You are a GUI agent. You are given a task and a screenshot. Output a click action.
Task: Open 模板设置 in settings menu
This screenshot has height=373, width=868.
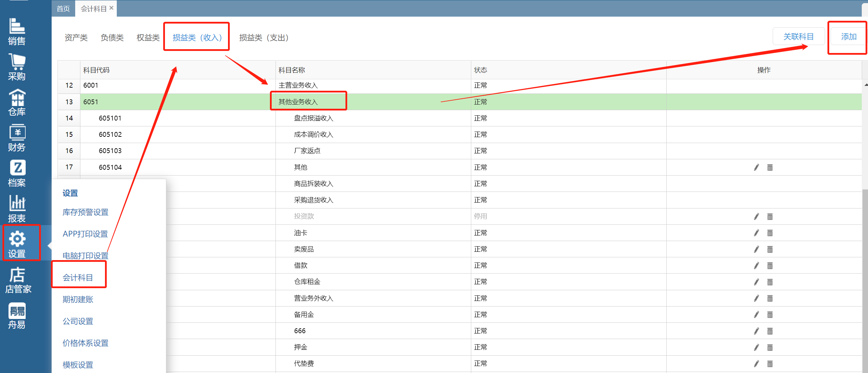click(x=78, y=365)
